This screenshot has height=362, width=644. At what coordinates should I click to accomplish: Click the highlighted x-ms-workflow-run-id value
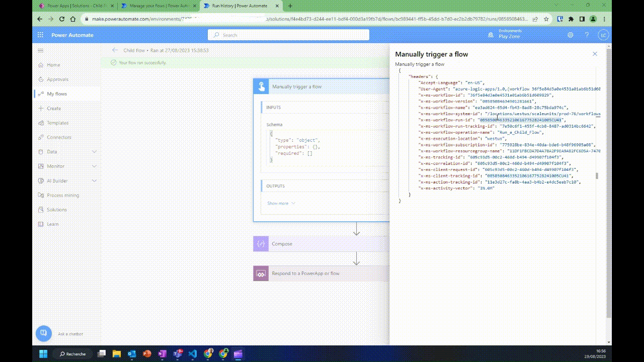pos(520,120)
